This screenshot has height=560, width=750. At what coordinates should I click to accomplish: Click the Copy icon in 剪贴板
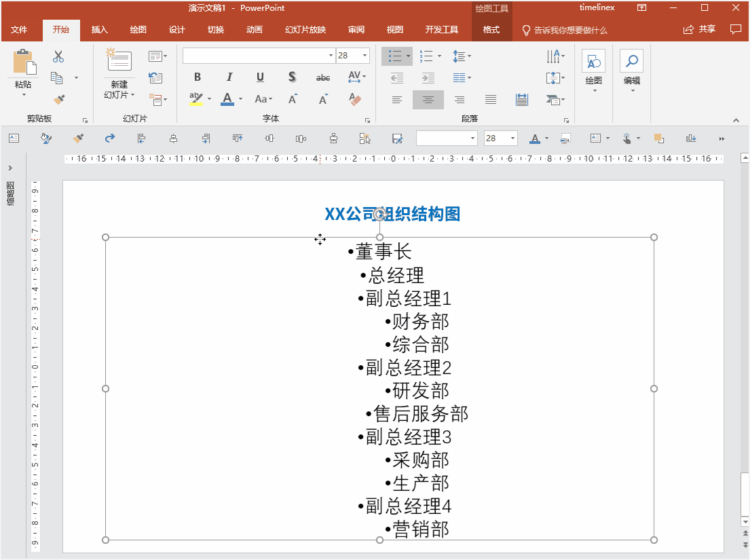[x=56, y=76]
